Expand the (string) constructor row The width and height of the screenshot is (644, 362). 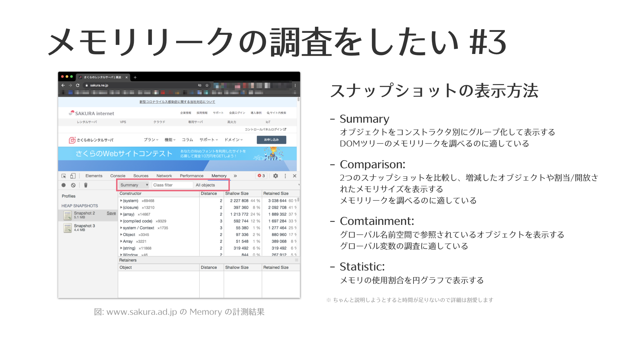tap(121, 248)
